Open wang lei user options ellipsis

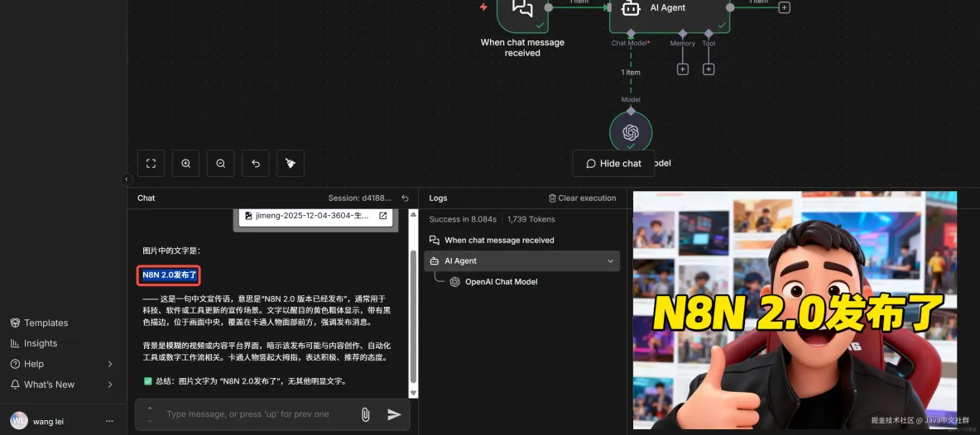coord(109,421)
